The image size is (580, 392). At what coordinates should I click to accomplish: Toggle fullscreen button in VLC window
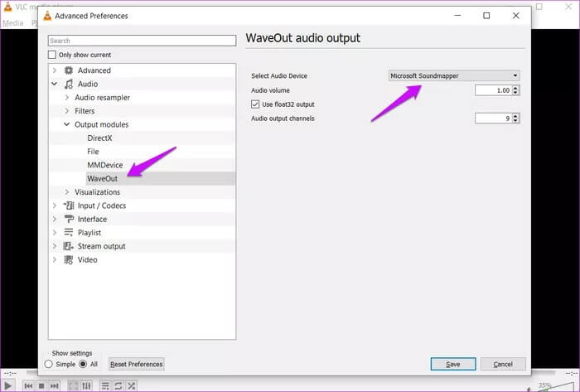pyautogui.click(x=73, y=386)
